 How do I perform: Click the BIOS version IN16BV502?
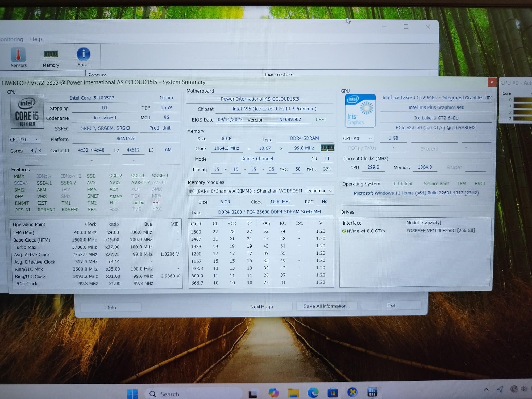(x=289, y=119)
